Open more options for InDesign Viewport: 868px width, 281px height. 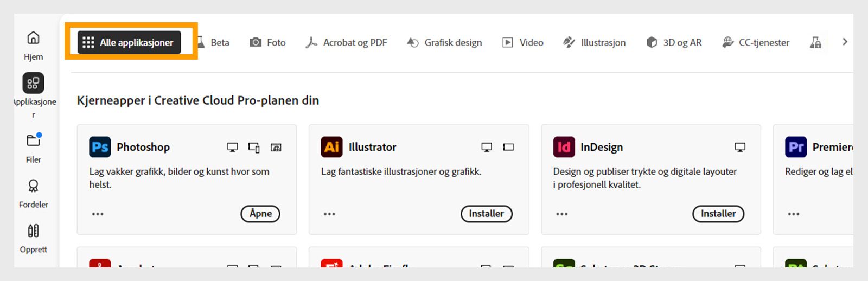tap(562, 214)
